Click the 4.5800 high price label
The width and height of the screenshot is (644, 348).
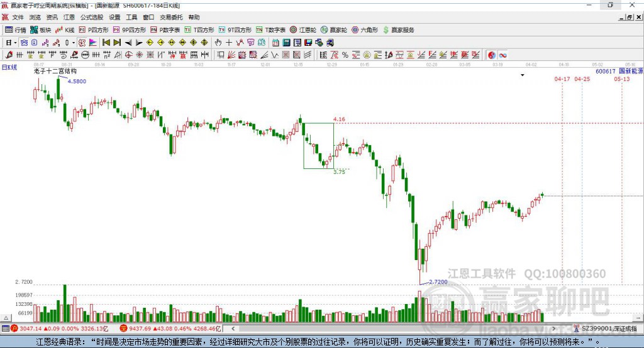pos(77,81)
